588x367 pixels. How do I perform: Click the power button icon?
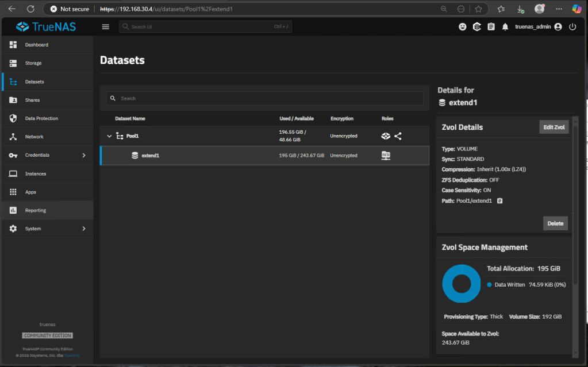coord(572,27)
